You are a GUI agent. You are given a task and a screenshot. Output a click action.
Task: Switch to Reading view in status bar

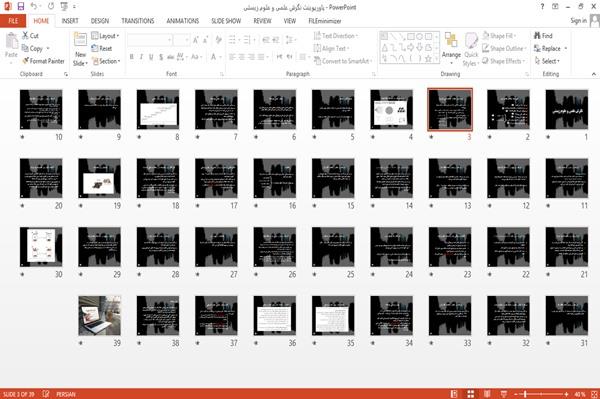point(487,394)
